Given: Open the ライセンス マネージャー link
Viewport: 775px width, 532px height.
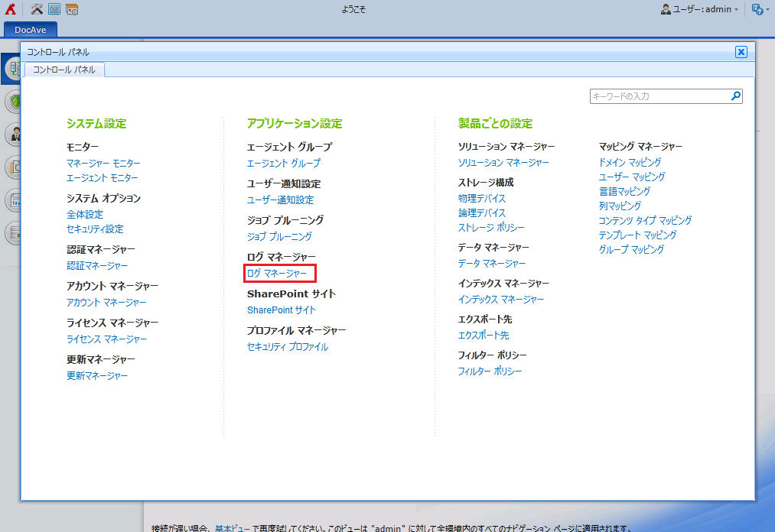Looking at the screenshot, I should tap(107, 339).
